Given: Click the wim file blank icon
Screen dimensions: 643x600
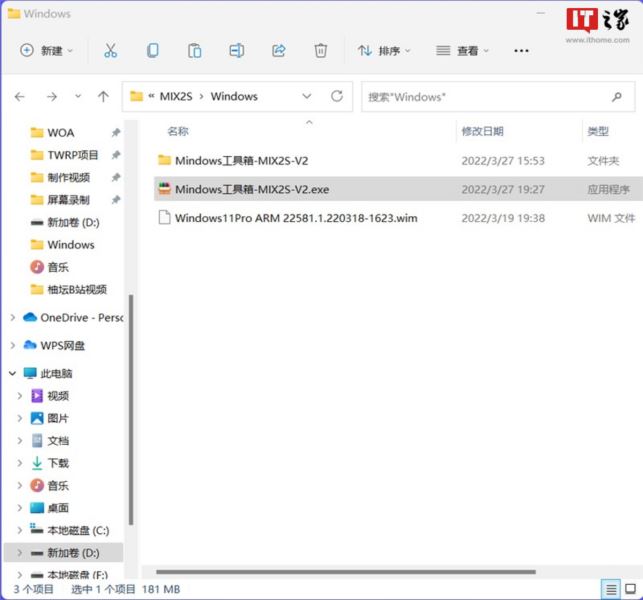Looking at the screenshot, I should [164, 217].
